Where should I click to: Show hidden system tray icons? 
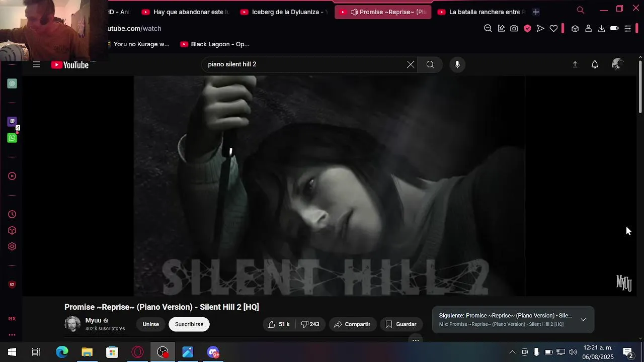click(512, 352)
